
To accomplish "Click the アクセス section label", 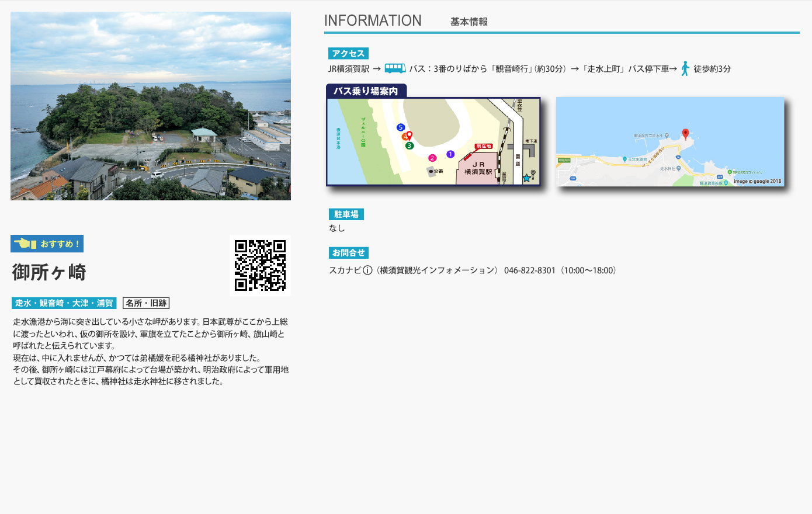I will [348, 54].
